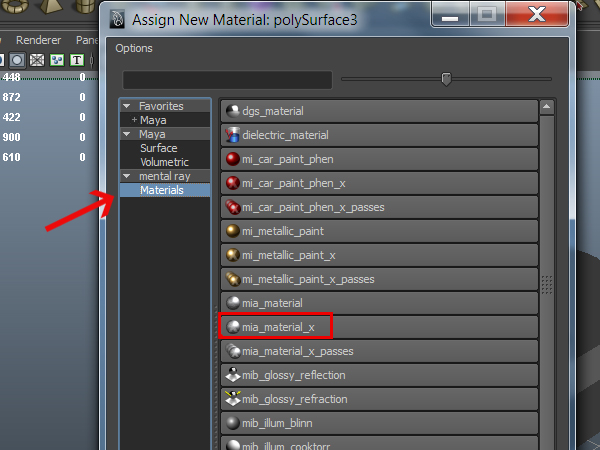Screen dimensions: 600x450
Task: Click the scroll up arrow of material list
Action: (x=546, y=107)
